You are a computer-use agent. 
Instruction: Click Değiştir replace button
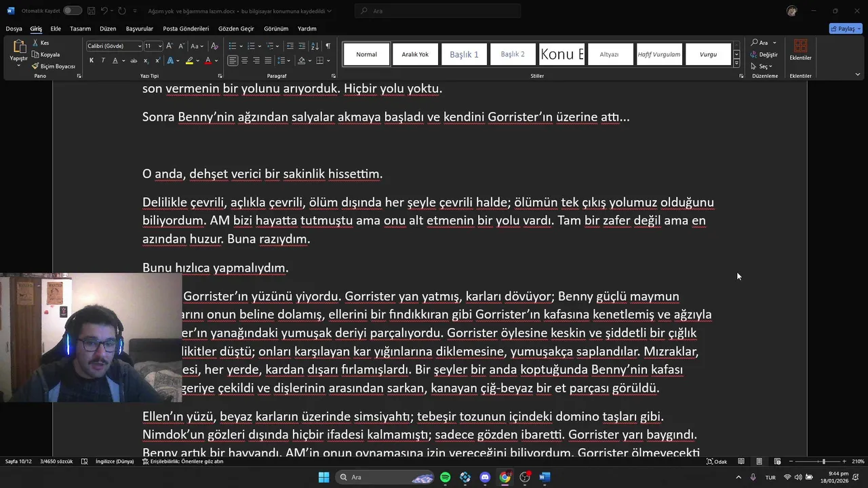[764, 54]
